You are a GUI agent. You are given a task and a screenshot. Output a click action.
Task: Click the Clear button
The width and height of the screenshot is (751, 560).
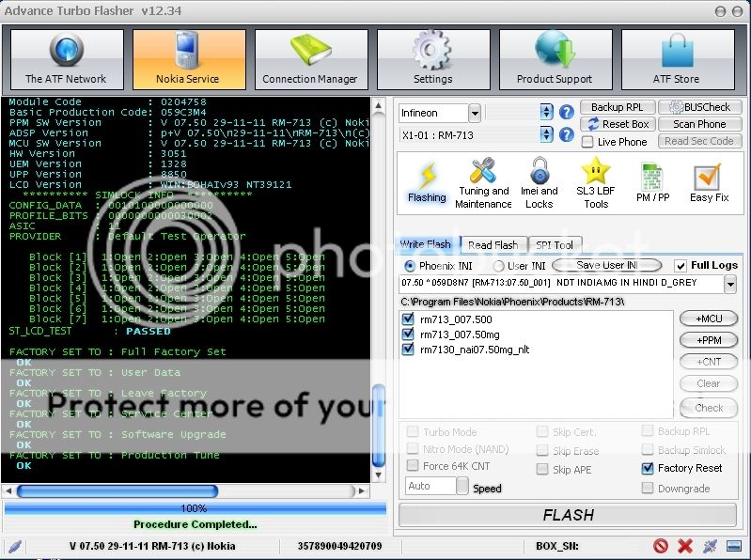click(x=709, y=383)
